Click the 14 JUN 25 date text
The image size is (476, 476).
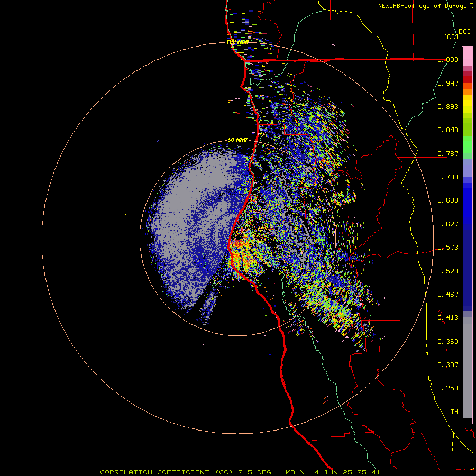332,472
